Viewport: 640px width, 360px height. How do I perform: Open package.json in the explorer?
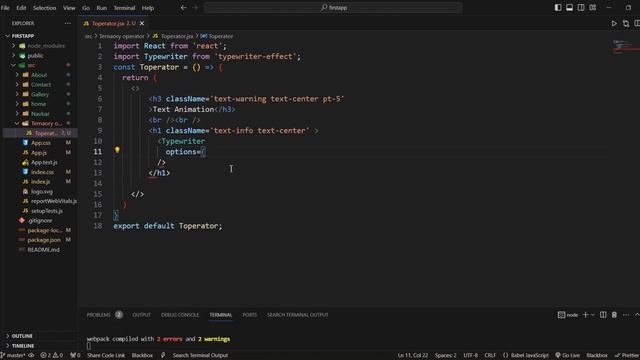[44, 240]
